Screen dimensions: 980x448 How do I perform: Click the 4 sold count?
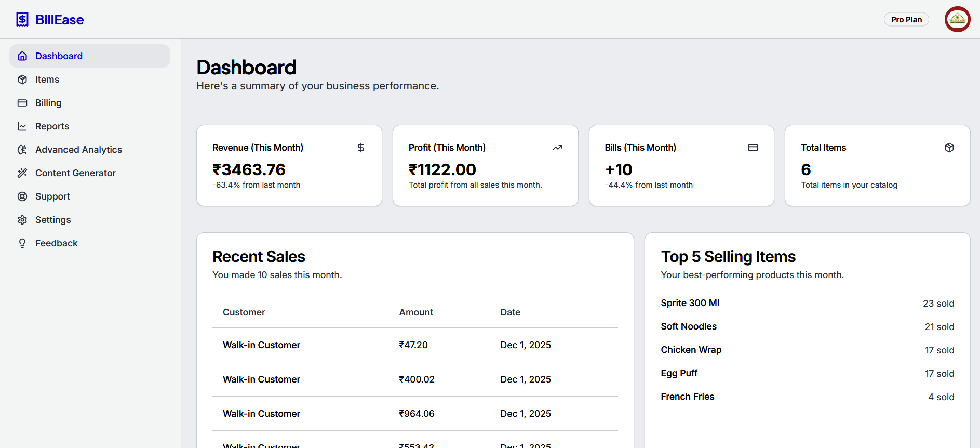[941, 397]
